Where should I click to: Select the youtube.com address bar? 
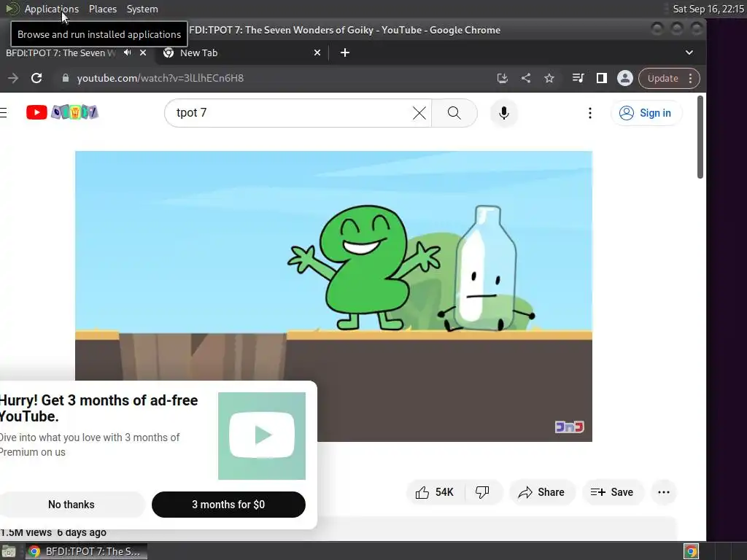(276, 78)
